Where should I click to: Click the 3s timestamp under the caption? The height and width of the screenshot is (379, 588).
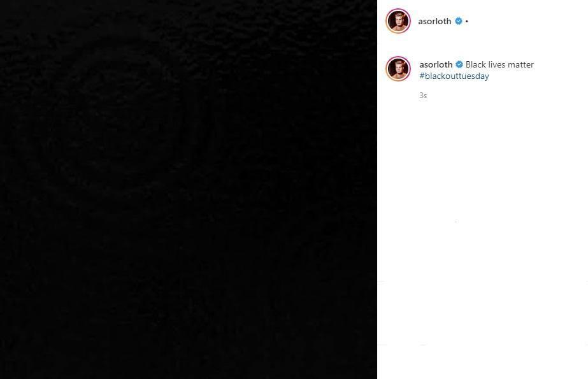pos(423,96)
